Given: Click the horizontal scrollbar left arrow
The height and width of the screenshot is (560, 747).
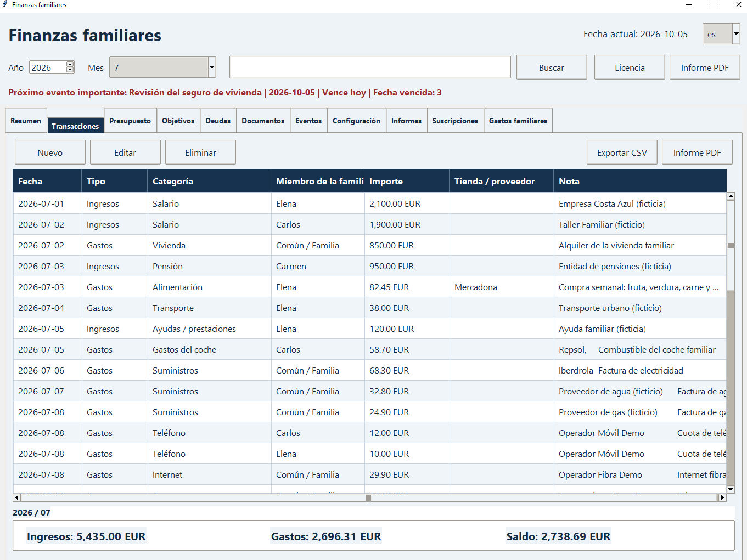Looking at the screenshot, I should pyautogui.click(x=17, y=497).
